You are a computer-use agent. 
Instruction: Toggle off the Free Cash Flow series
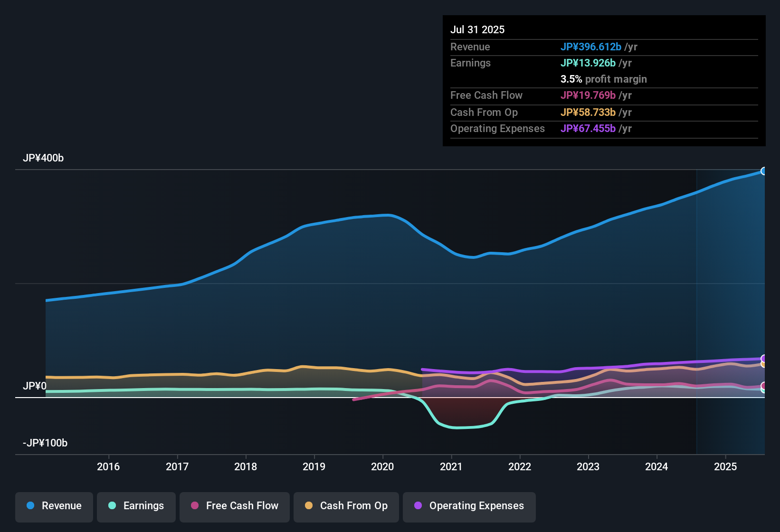point(234,506)
